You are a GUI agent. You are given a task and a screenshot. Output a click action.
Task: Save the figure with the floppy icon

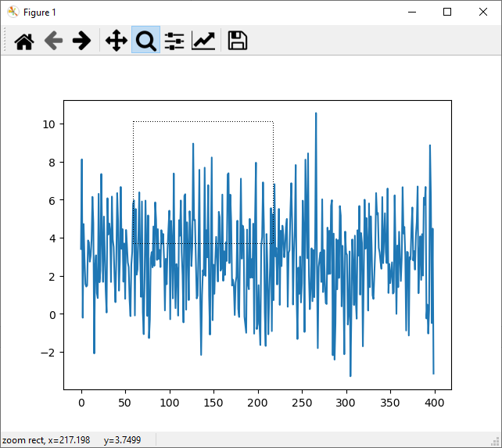pos(237,41)
